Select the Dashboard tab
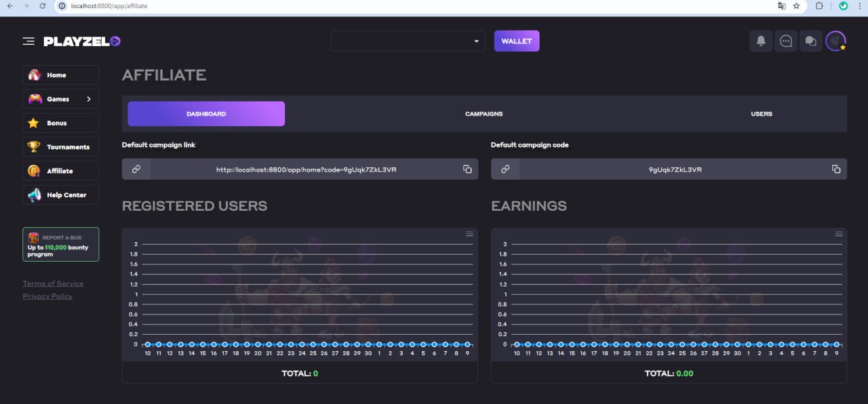 point(206,114)
